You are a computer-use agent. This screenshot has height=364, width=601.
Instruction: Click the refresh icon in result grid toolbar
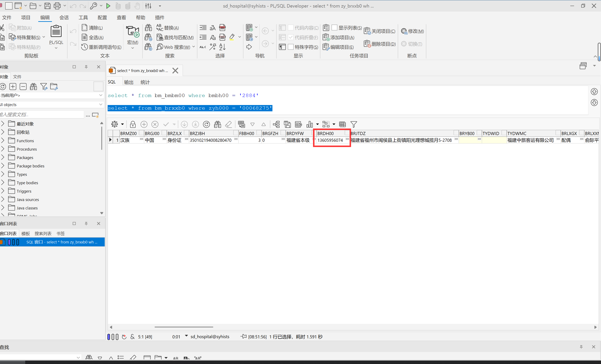click(206, 125)
